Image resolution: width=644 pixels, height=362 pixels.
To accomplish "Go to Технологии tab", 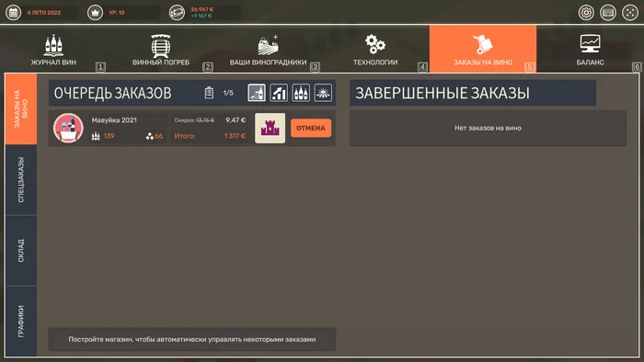I will click(x=375, y=50).
